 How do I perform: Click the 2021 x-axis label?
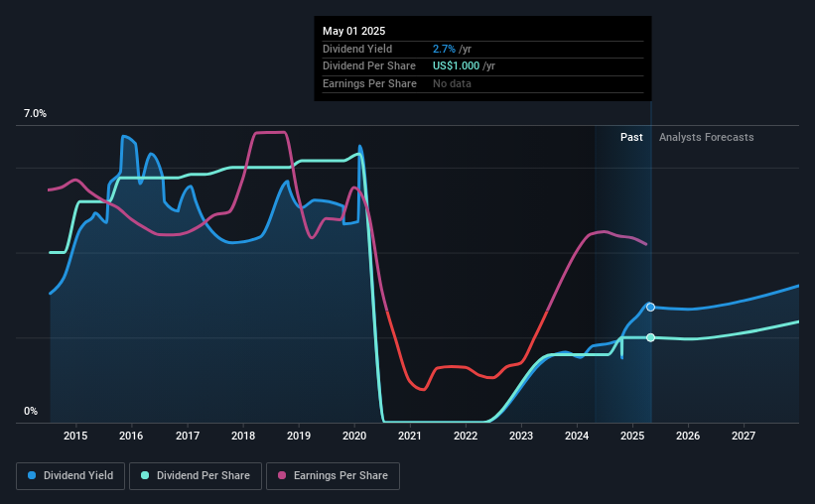pyautogui.click(x=410, y=436)
